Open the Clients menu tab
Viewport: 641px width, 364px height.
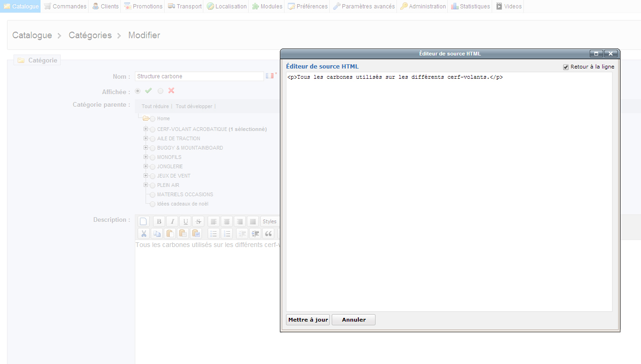click(105, 7)
